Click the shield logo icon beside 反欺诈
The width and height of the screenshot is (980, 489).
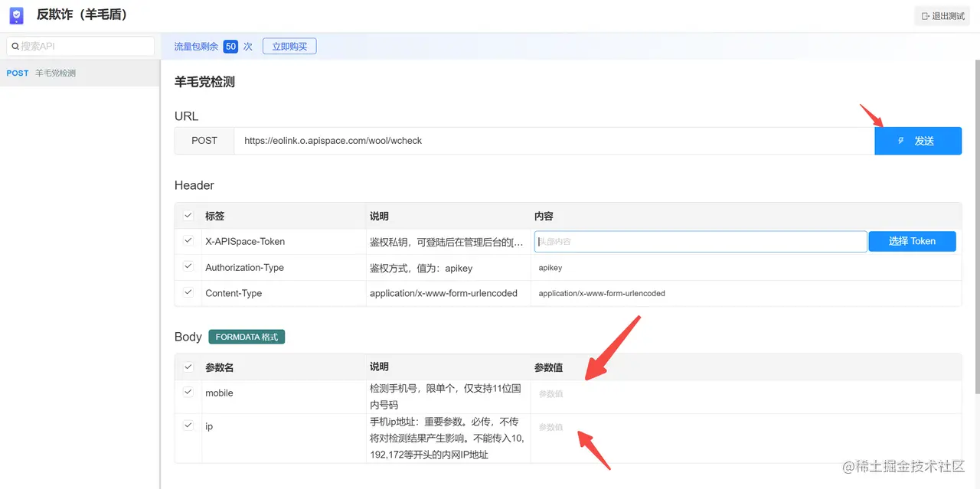click(16, 15)
